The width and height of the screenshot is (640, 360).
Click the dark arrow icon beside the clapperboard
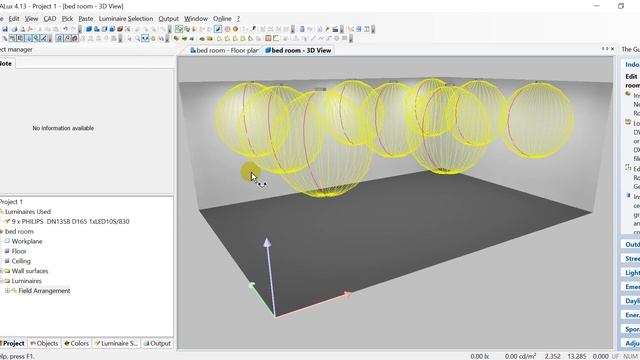(x=327, y=29)
